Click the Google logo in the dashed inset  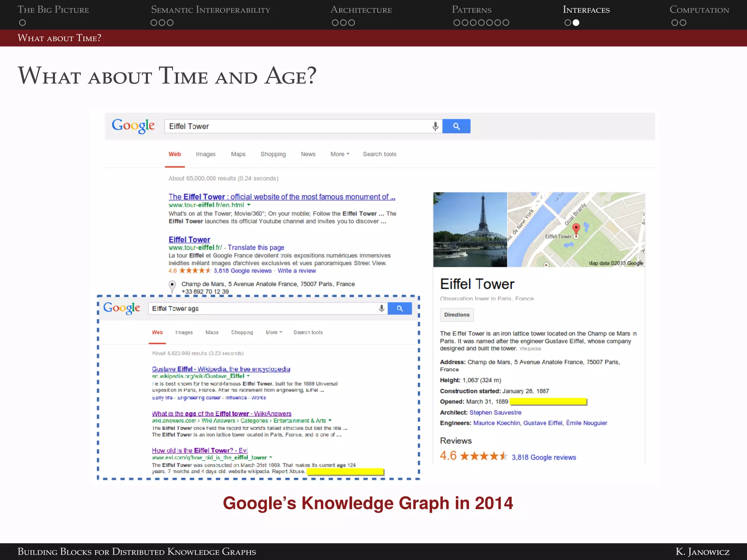click(x=121, y=308)
